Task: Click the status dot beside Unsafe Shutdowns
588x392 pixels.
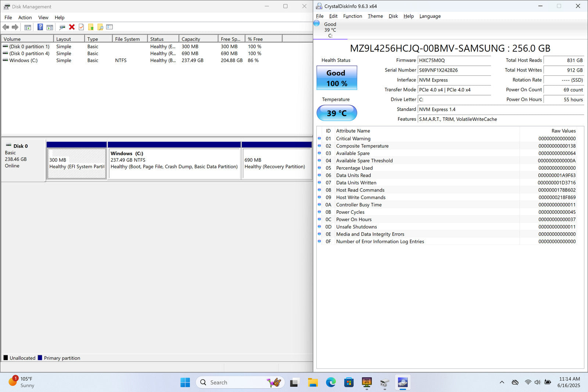Action: tap(319, 227)
